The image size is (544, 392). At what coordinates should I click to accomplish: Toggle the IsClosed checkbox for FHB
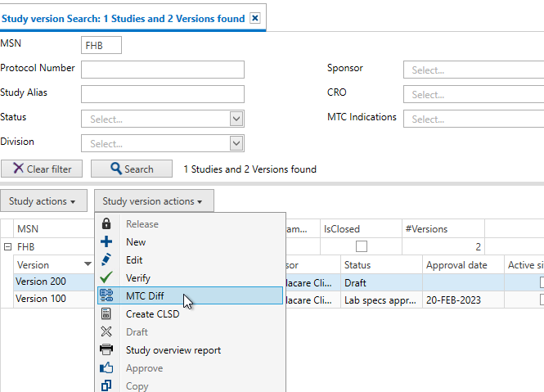[361, 246]
